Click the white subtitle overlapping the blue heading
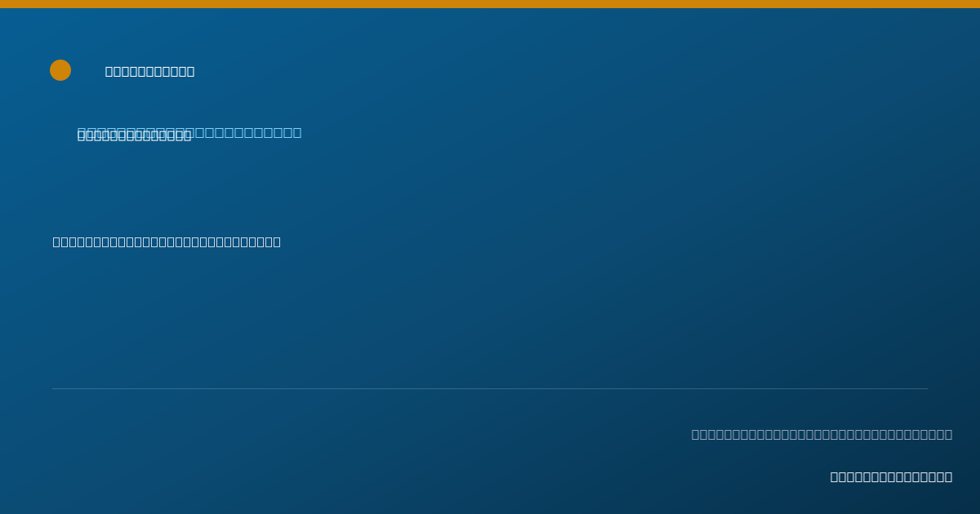This screenshot has width=980, height=514. 134,136
